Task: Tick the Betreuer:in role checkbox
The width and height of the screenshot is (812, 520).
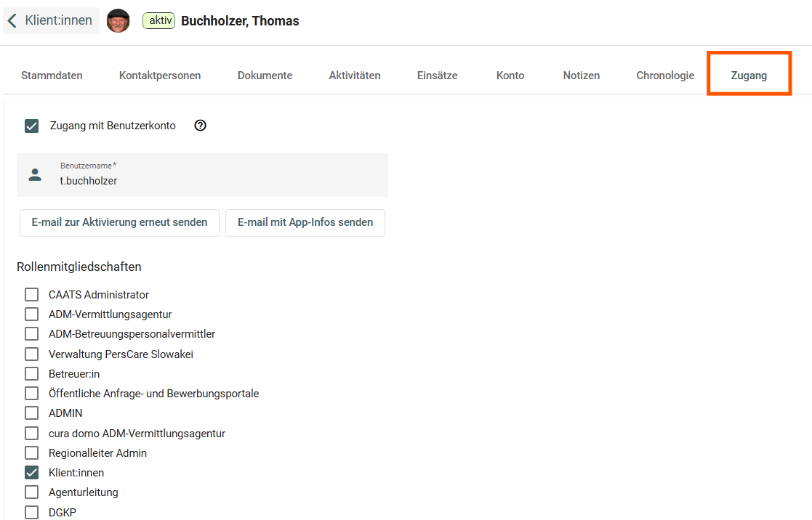Action: click(x=32, y=374)
